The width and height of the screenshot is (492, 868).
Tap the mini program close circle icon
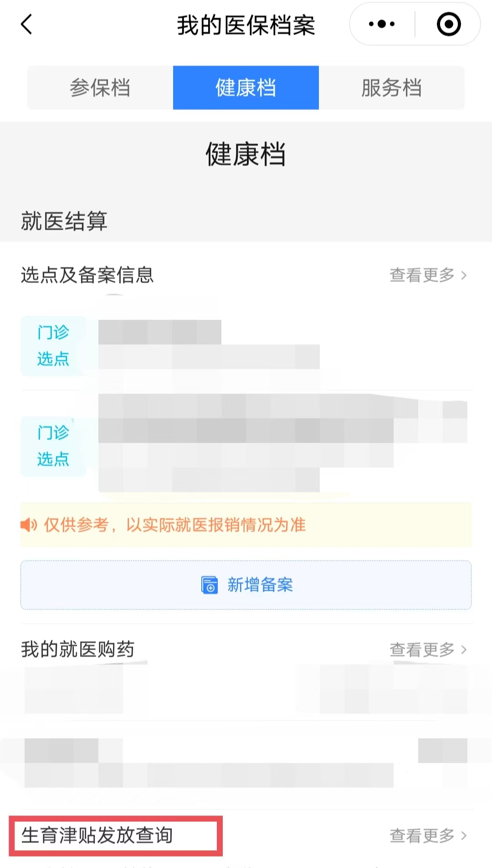(x=448, y=24)
